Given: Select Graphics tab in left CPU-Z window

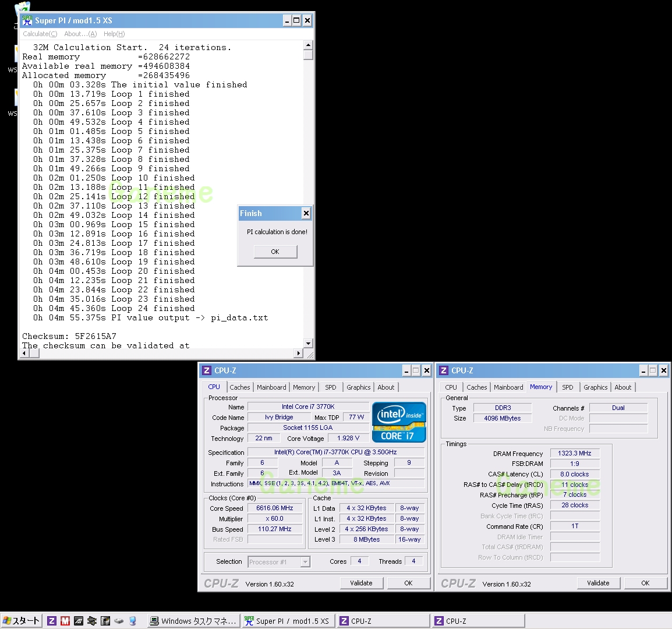Looking at the screenshot, I should (358, 387).
